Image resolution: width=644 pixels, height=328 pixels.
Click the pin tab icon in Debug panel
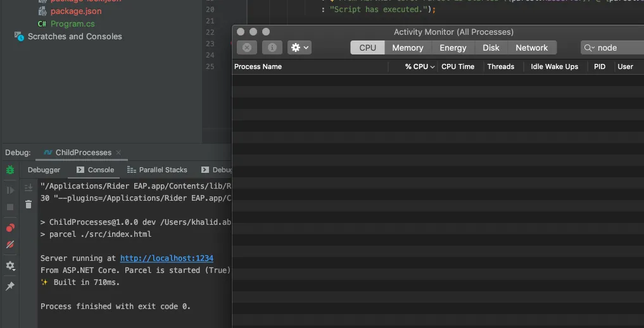click(10, 286)
